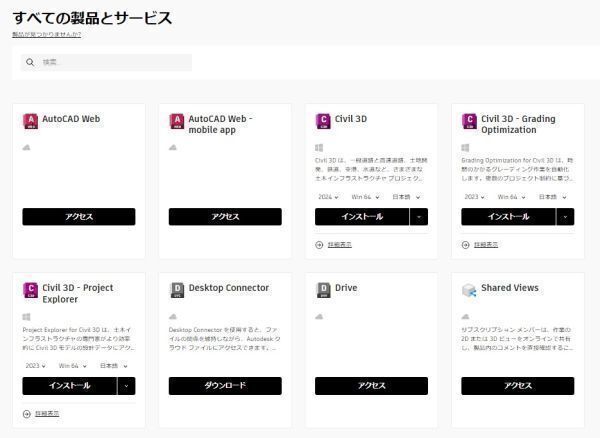Click the AutoCAD Web product icon
The image size is (600, 438).
[31, 121]
